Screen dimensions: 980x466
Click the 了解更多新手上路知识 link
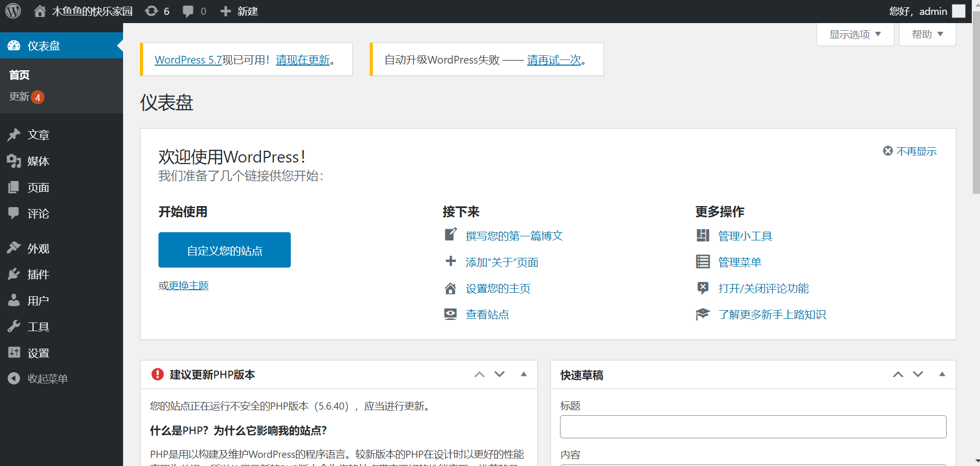point(772,314)
